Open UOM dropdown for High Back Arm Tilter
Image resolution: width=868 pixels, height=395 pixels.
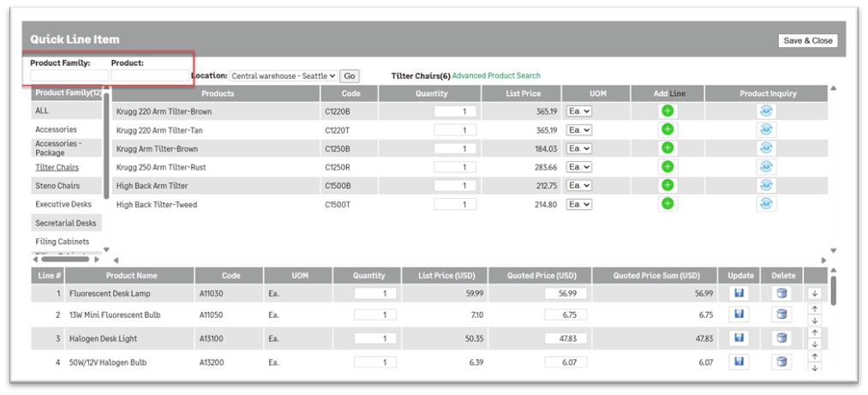[x=579, y=185]
